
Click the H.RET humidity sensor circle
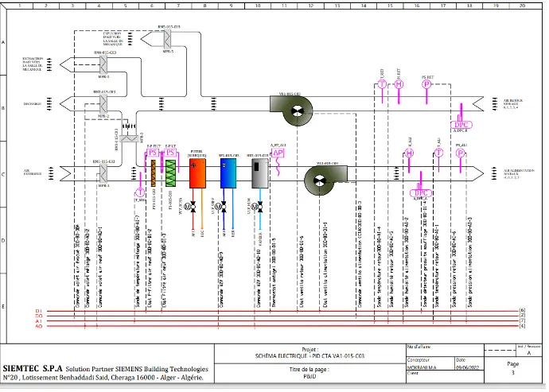(x=399, y=84)
